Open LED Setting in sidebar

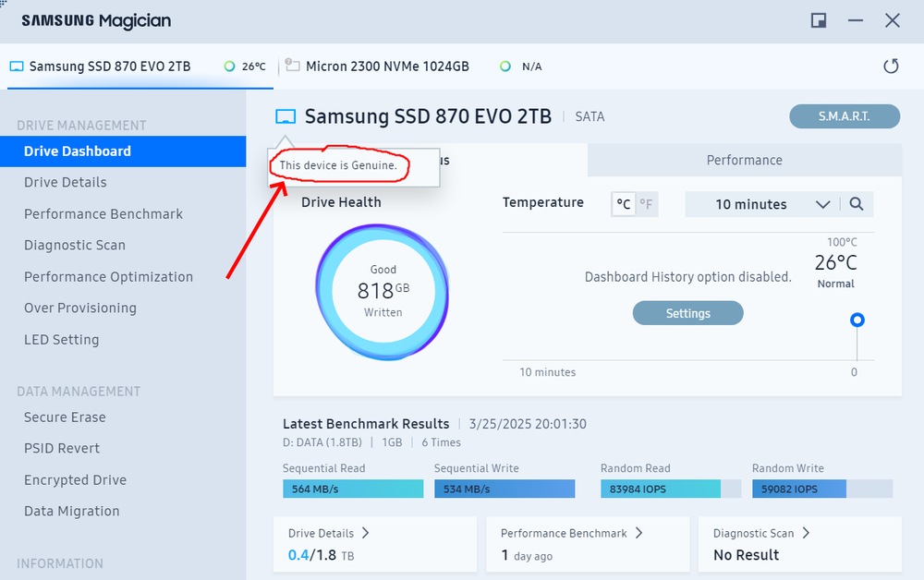(x=123, y=340)
